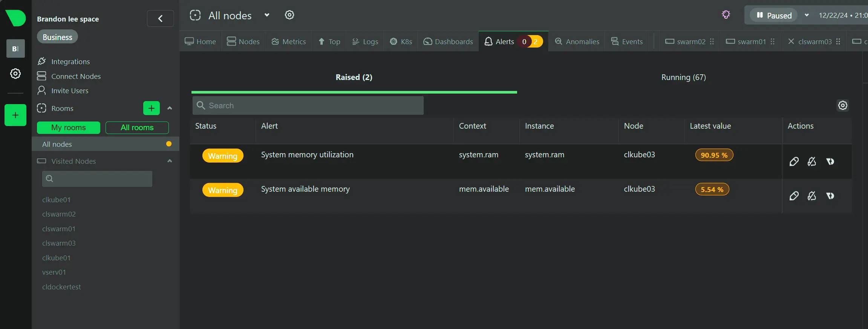Silence the System memory utilization alert
The height and width of the screenshot is (329, 868).
(812, 162)
